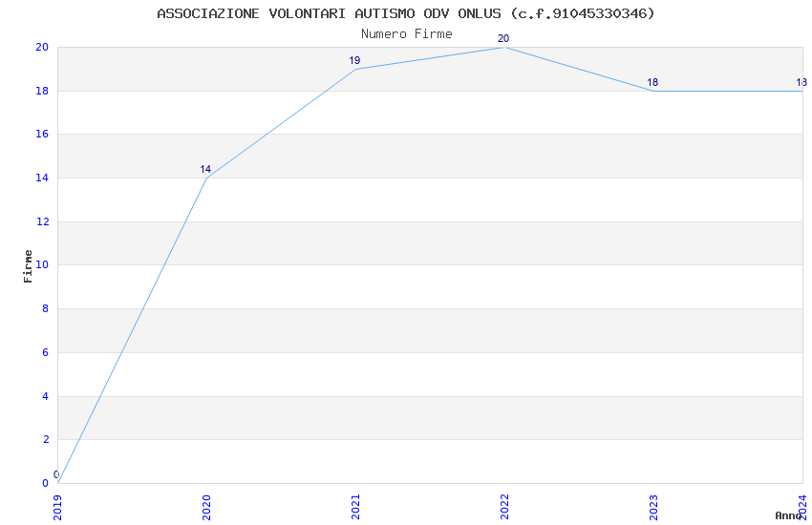Click the y-axis tick label 18
The height and width of the screenshot is (525, 812).
(x=42, y=91)
